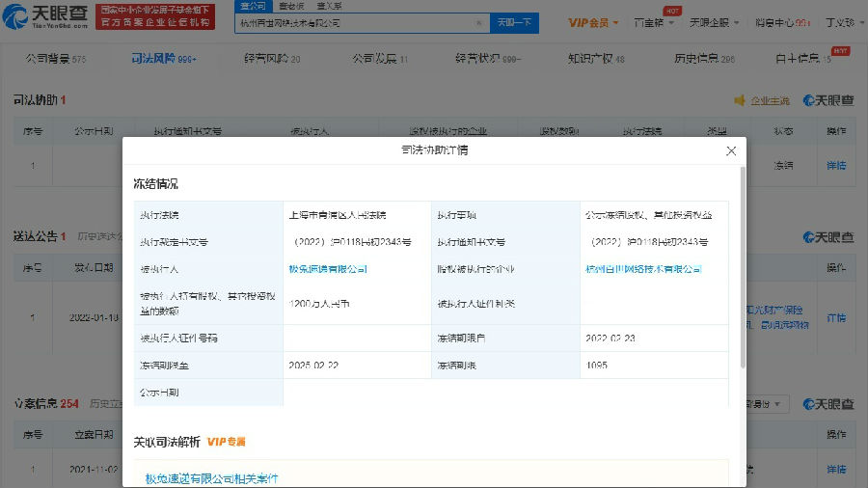Open the user account dropdown at top right
Image resolution: width=868 pixels, height=488 pixels.
coord(844,23)
